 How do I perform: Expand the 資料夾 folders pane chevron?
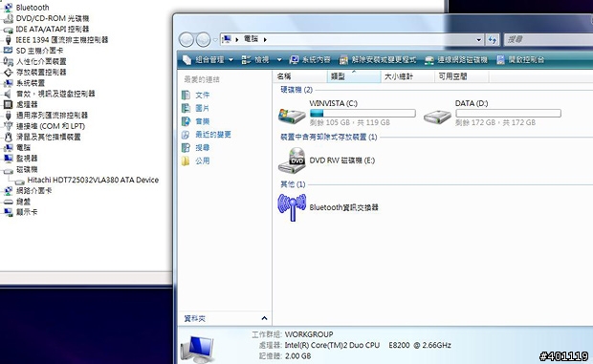point(264,318)
